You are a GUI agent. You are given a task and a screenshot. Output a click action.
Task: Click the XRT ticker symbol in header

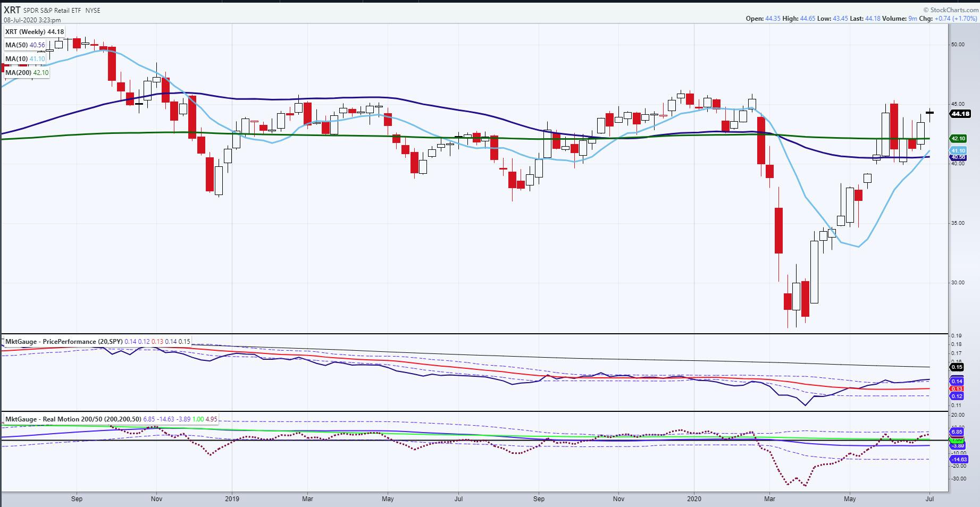point(12,10)
